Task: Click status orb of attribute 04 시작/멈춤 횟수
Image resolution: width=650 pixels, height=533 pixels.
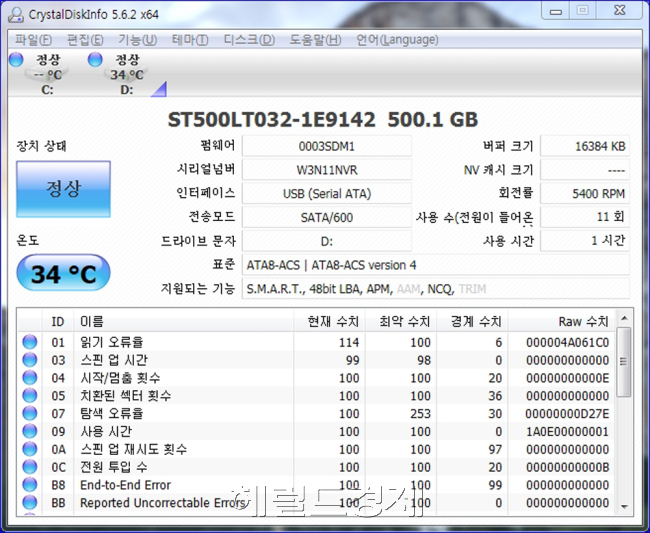Action: tap(29, 378)
